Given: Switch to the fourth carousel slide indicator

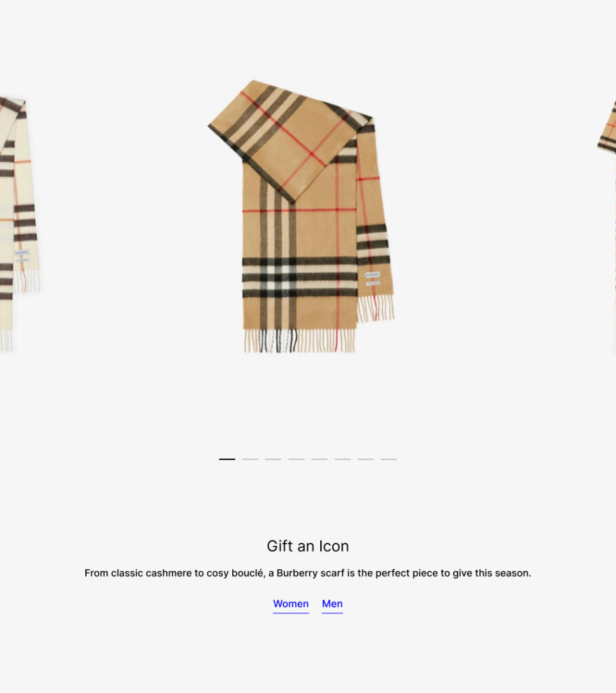Looking at the screenshot, I should click(x=296, y=460).
